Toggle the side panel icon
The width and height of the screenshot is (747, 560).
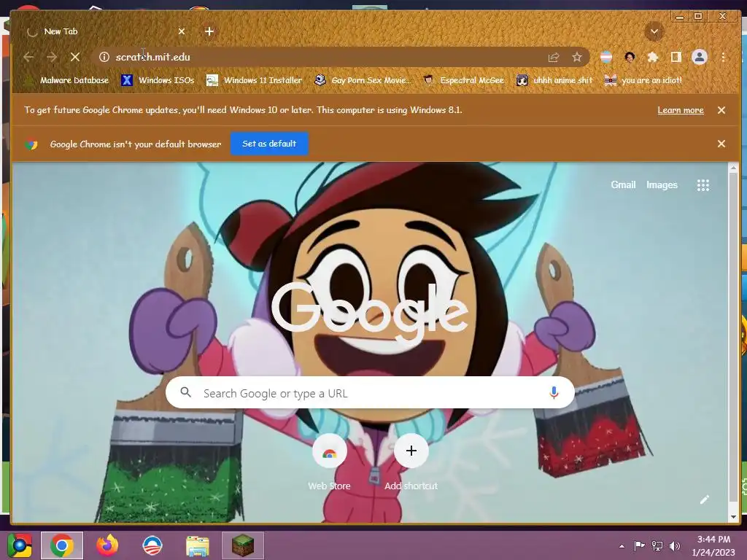click(676, 57)
